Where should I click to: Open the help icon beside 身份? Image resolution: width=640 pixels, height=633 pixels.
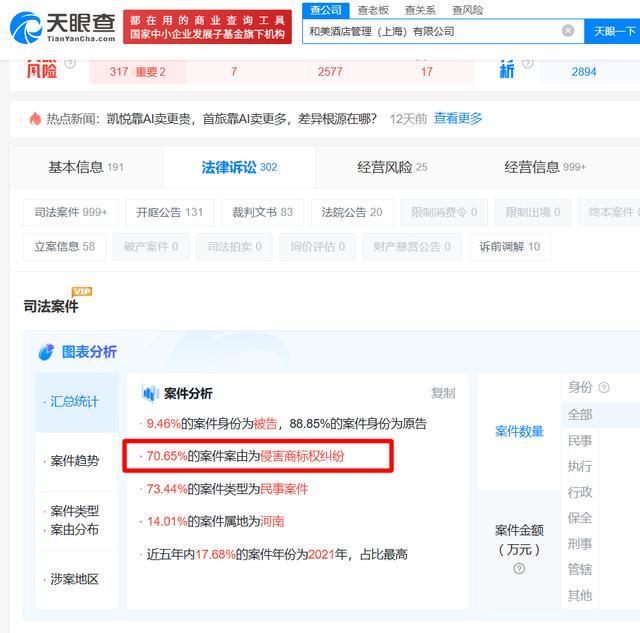[604, 387]
